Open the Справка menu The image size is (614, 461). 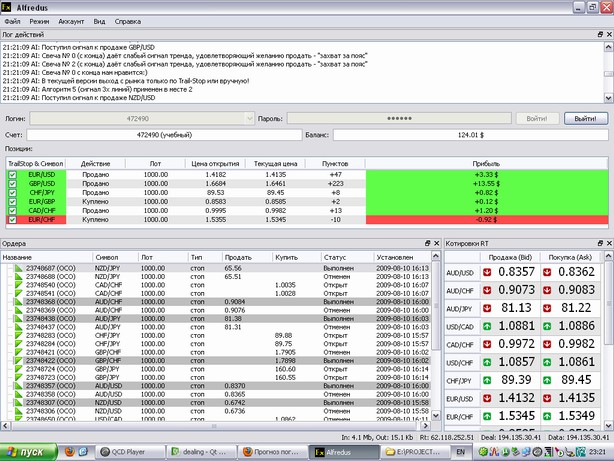click(x=128, y=22)
